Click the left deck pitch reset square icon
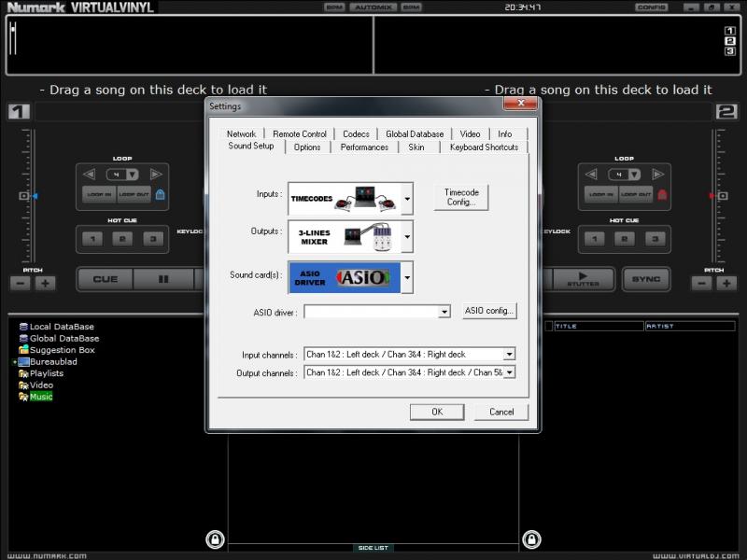747x560 pixels. (23, 196)
